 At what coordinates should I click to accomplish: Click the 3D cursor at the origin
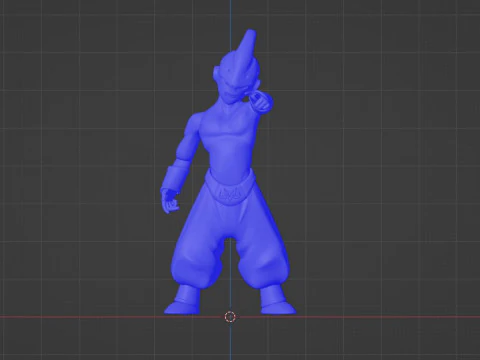click(x=230, y=317)
